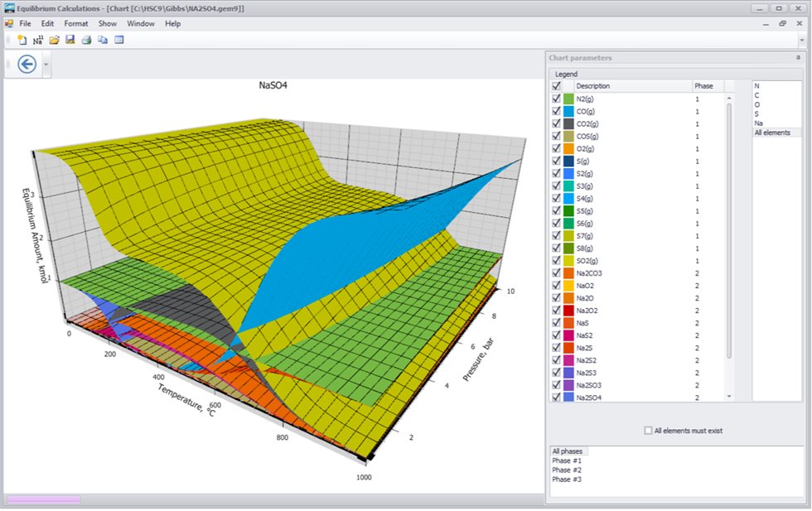
Task: Print the chart with the printer icon
Action: click(x=86, y=40)
